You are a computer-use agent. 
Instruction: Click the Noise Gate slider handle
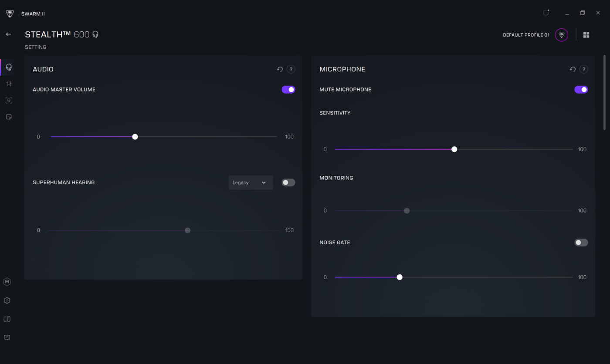[x=400, y=277]
